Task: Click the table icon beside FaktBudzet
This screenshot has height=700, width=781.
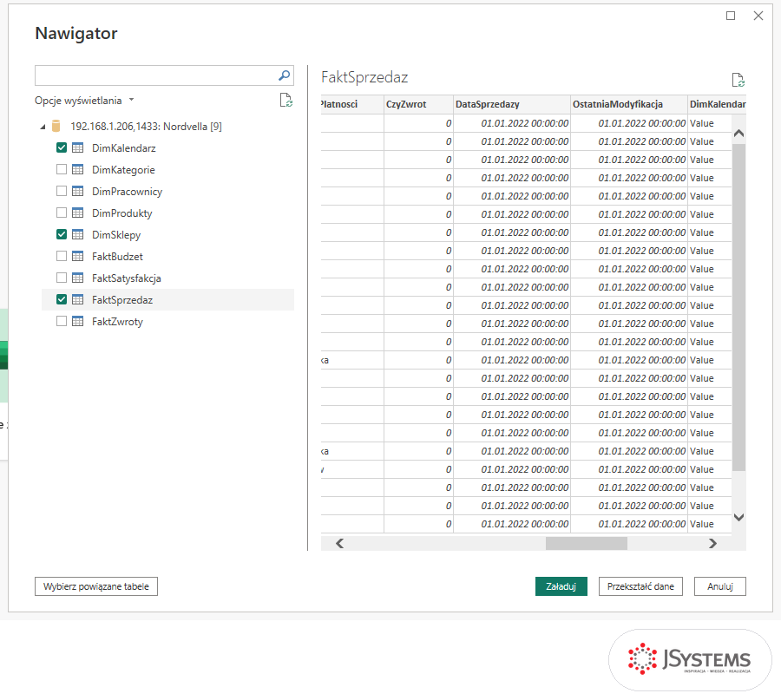Action: coord(78,257)
